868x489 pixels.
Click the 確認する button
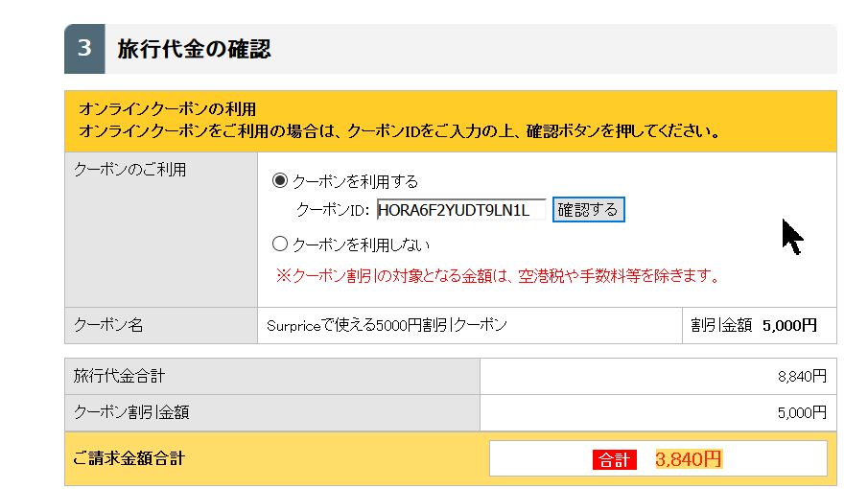pos(589,210)
